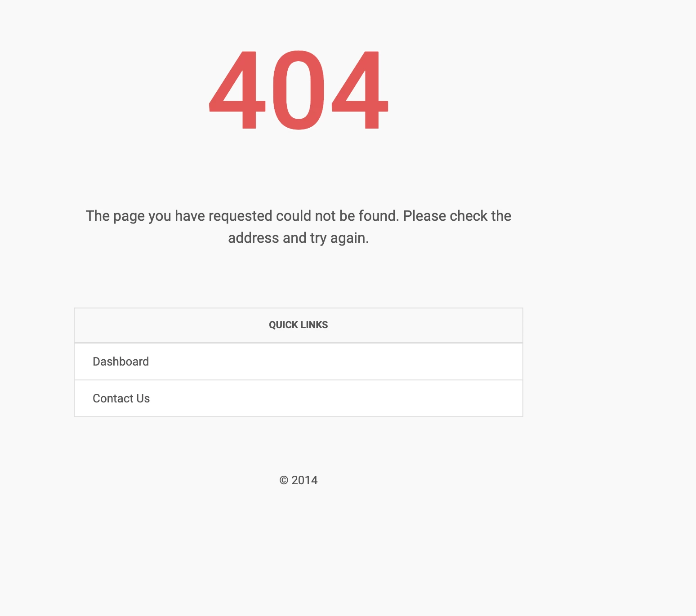Viewport: 696px width, 616px height.
Task: Select the Dashboard list row
Action: 299,362
